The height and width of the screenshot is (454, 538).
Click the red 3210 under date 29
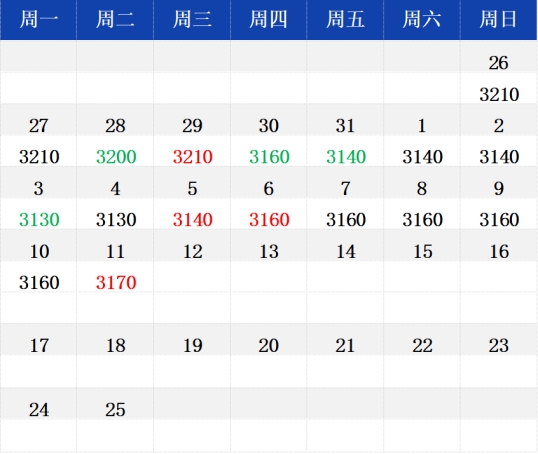point(192,157)
